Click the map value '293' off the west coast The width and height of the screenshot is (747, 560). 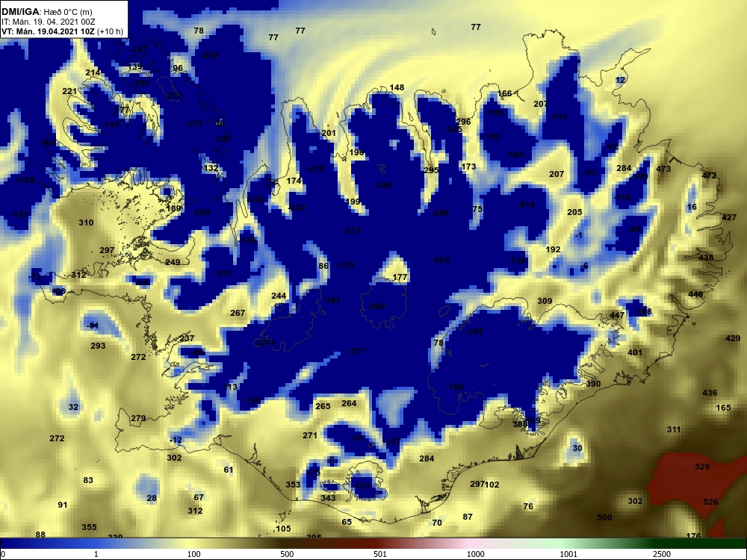(98, 346)
